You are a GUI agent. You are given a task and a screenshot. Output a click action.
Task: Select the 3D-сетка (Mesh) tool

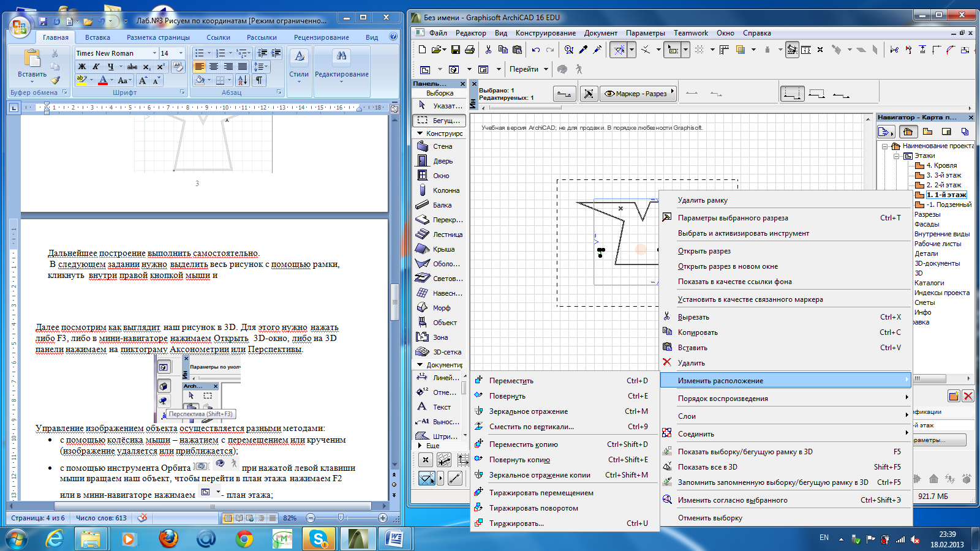pos(440,352)
